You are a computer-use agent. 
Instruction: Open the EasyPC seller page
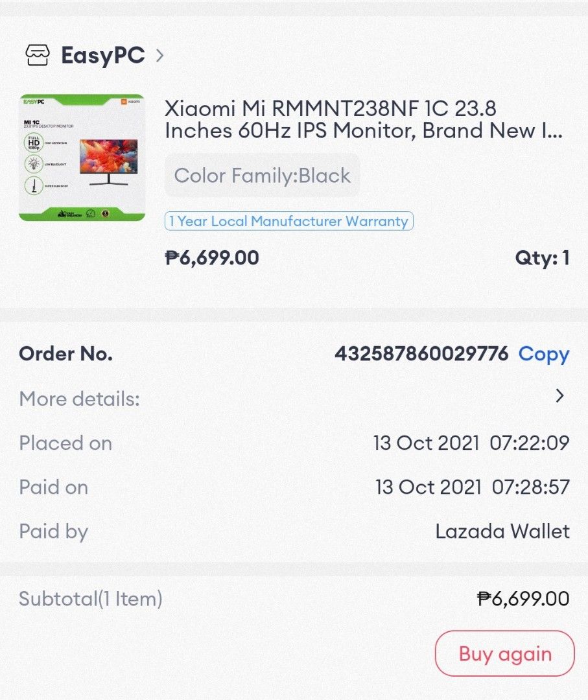pos(102,55)
